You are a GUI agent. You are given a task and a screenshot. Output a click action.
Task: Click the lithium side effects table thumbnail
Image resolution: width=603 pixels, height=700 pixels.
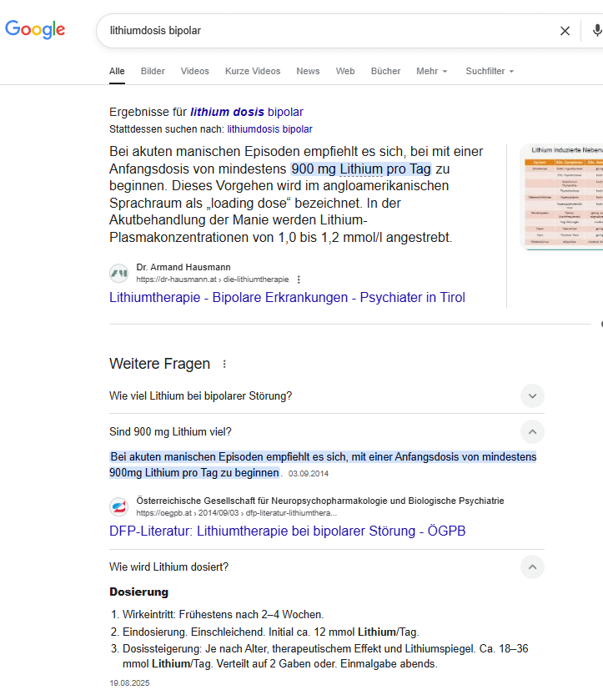[x=560, y=197]
